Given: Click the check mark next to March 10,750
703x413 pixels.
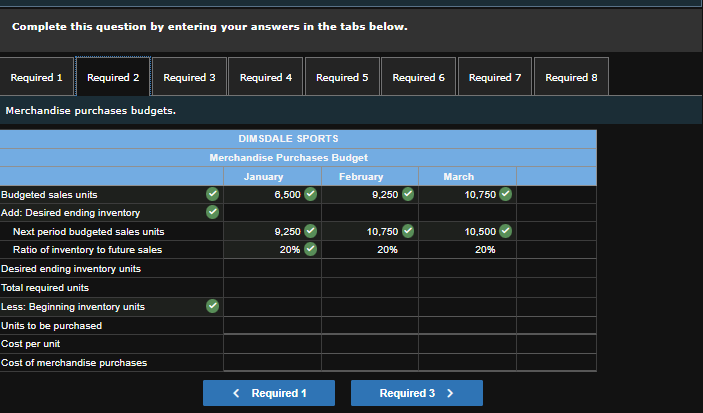Looking at the screenshot, I should coord(506,194).
